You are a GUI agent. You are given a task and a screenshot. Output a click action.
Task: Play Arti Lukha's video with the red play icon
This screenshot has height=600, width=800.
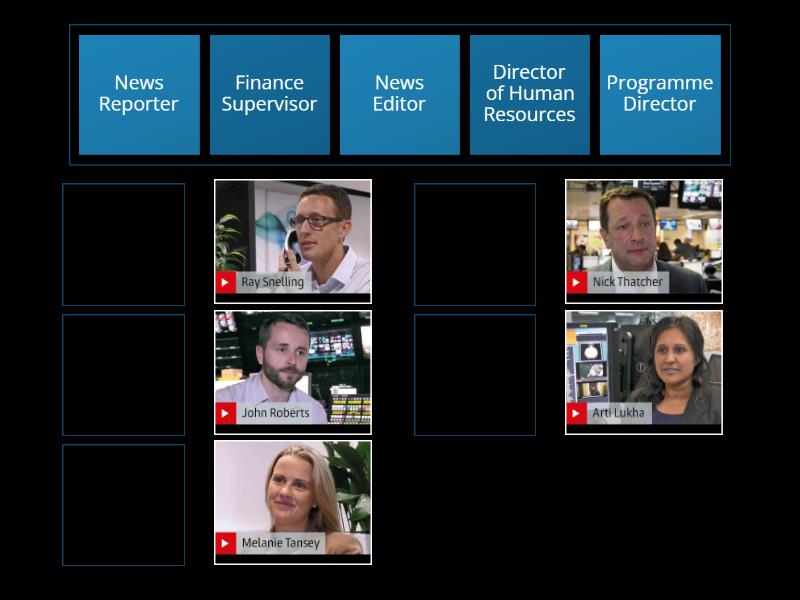(x=577, y=413)
